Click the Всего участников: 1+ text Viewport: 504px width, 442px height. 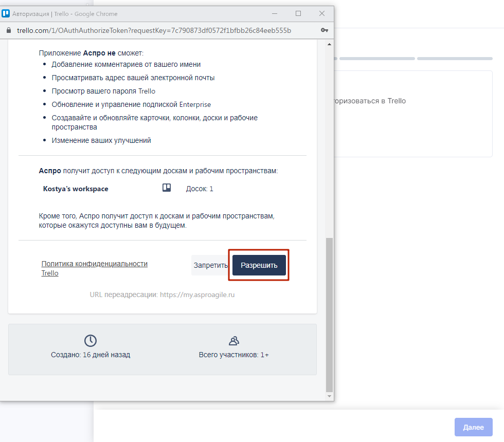(233, 355)
